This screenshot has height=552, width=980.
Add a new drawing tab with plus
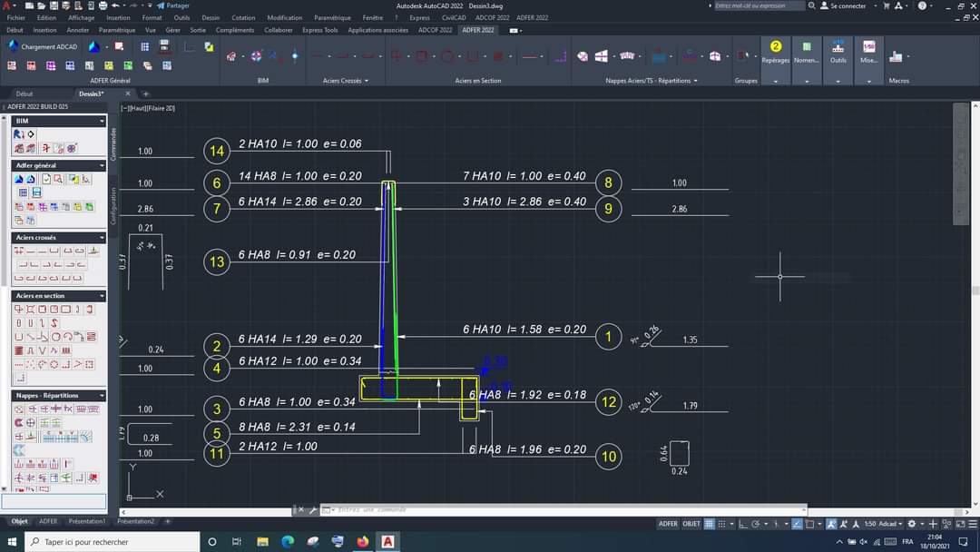click(x=145, y=94)
